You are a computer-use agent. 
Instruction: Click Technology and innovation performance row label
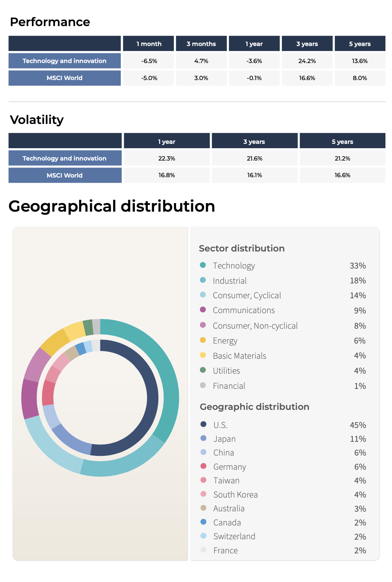point(64,61)
